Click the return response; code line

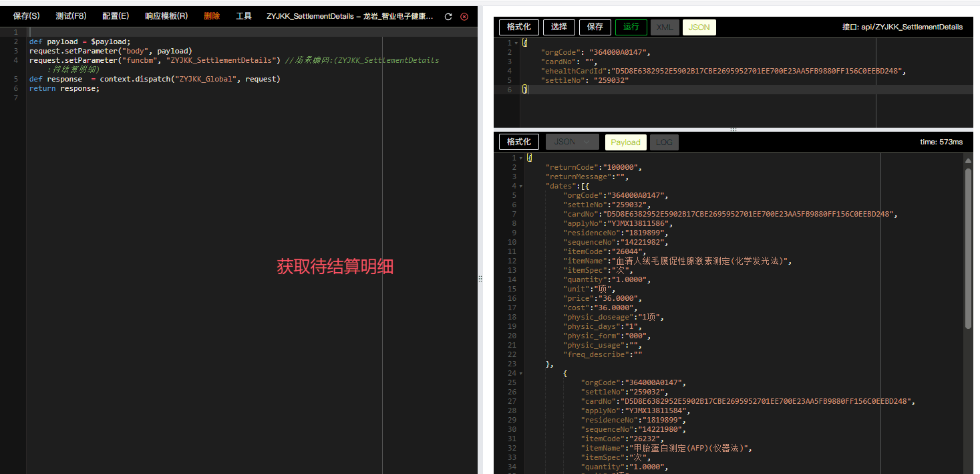click(64, 88)
